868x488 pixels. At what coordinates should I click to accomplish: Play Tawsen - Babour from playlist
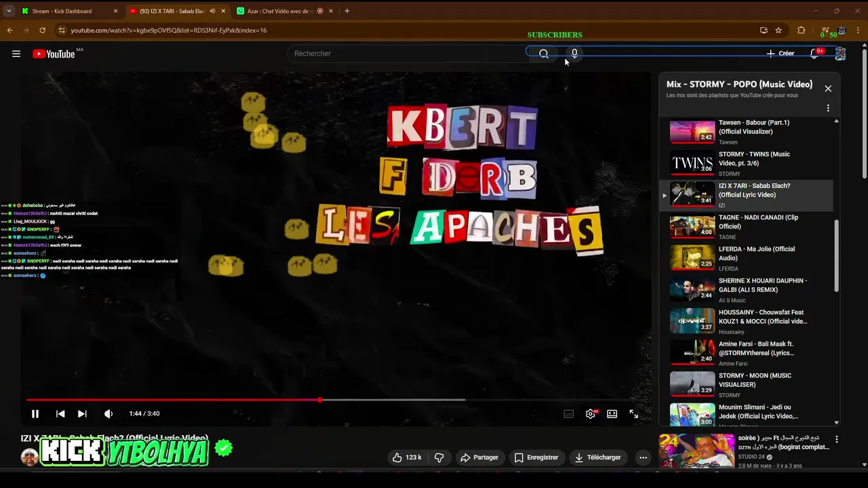coord(746,131)
